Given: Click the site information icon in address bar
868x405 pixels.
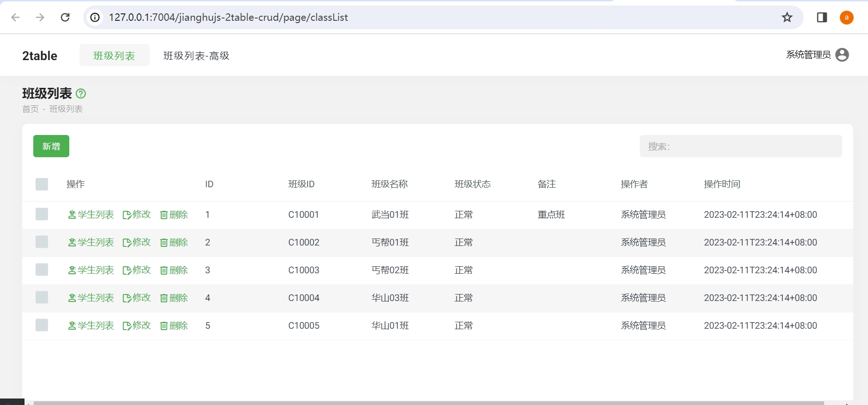Looking at the screenshot, I should point(95,18).
